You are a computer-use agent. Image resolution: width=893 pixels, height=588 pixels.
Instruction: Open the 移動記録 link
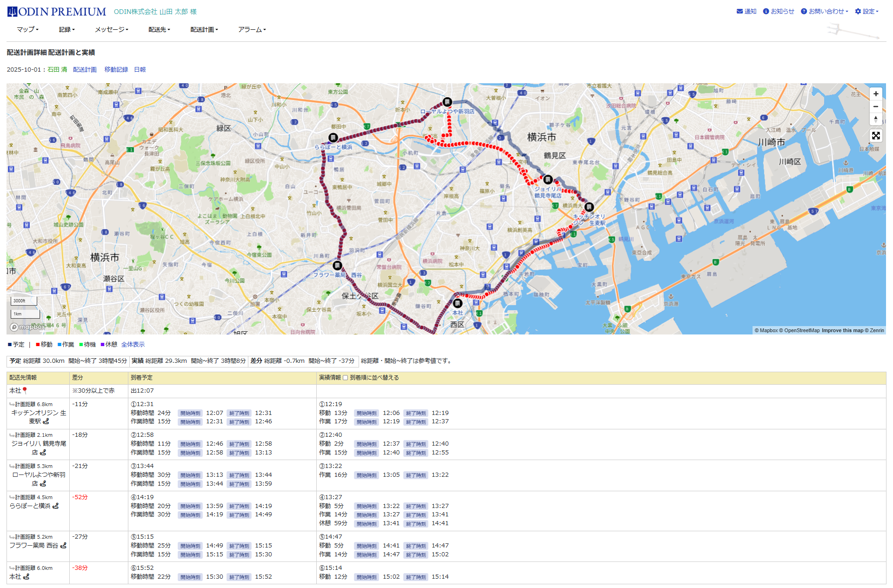[116, 69]
